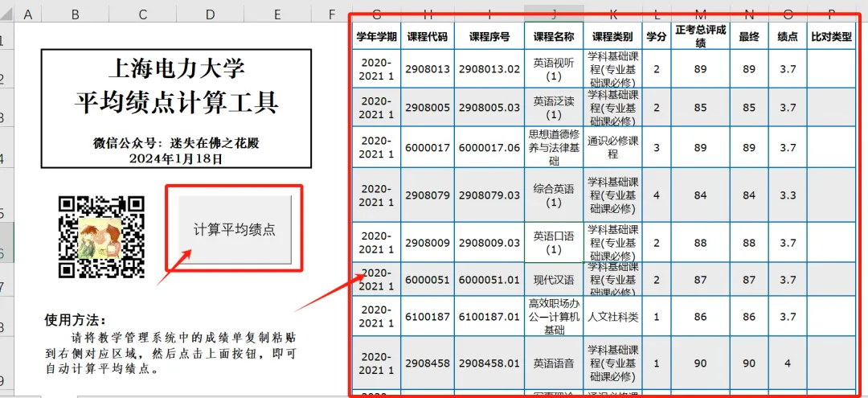The height and width of the screenshot is (398, 868).
Task: Select the 通识必修课程 category cell
Action: pyautogui.click(x=612, y=147)
